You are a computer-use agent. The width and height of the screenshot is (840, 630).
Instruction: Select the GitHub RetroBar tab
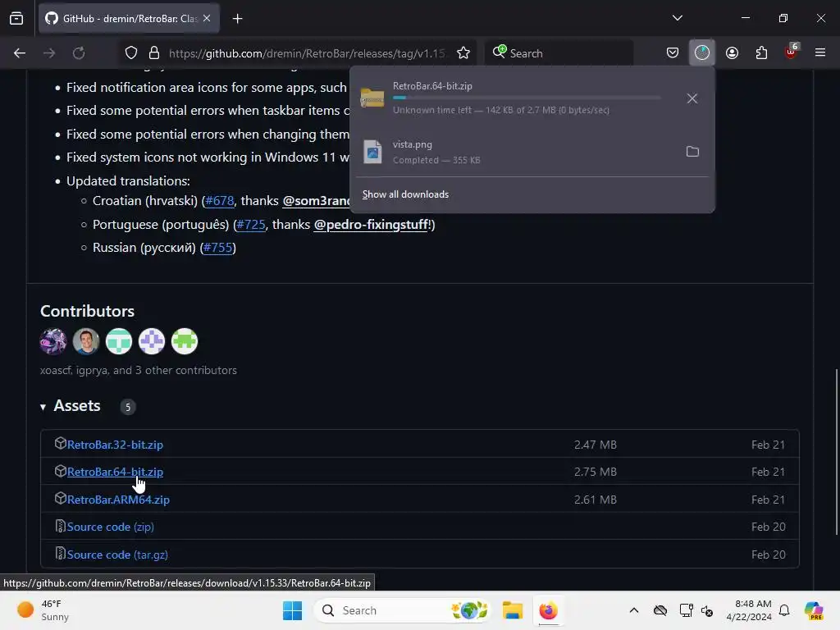[x=129, y=19]
